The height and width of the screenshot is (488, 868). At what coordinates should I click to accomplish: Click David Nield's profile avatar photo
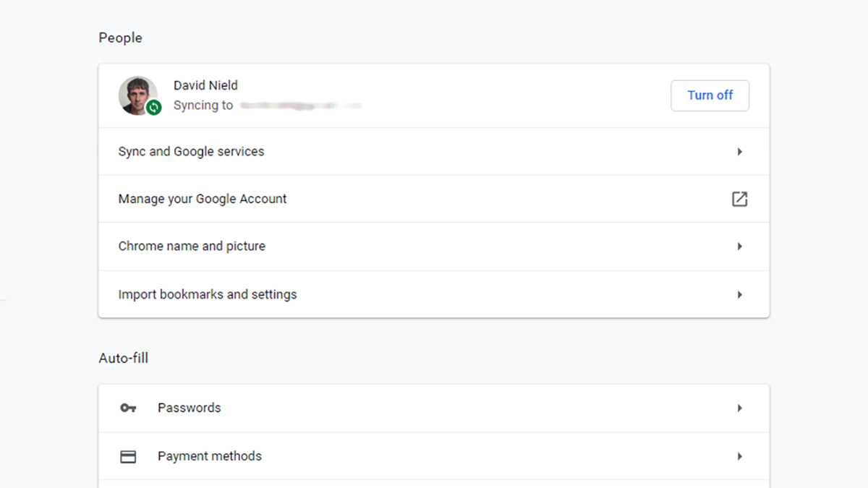pos(138,95)
